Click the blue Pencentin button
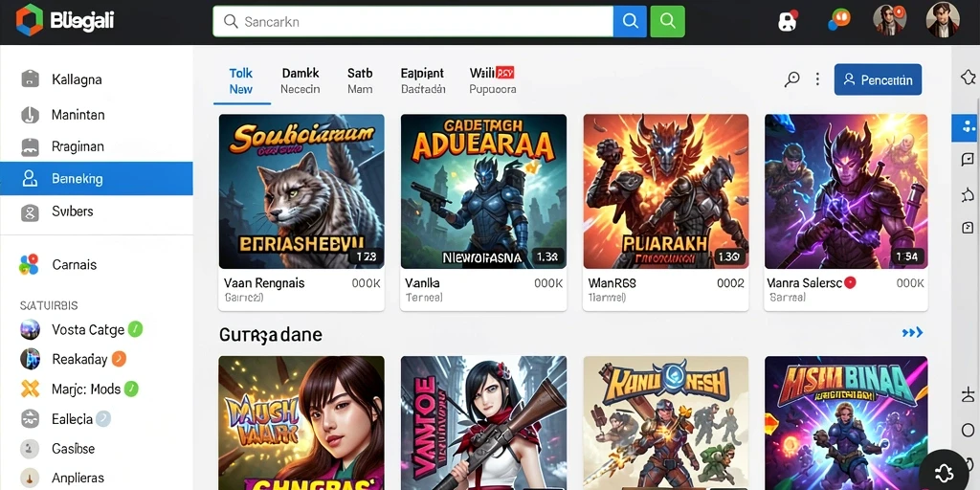 tap(878, 79)
